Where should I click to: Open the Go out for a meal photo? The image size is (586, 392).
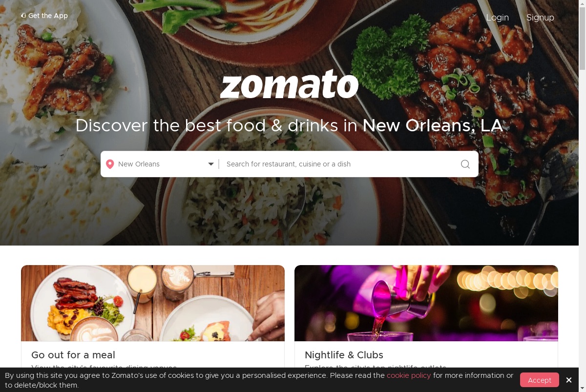(x=153, y=303)
